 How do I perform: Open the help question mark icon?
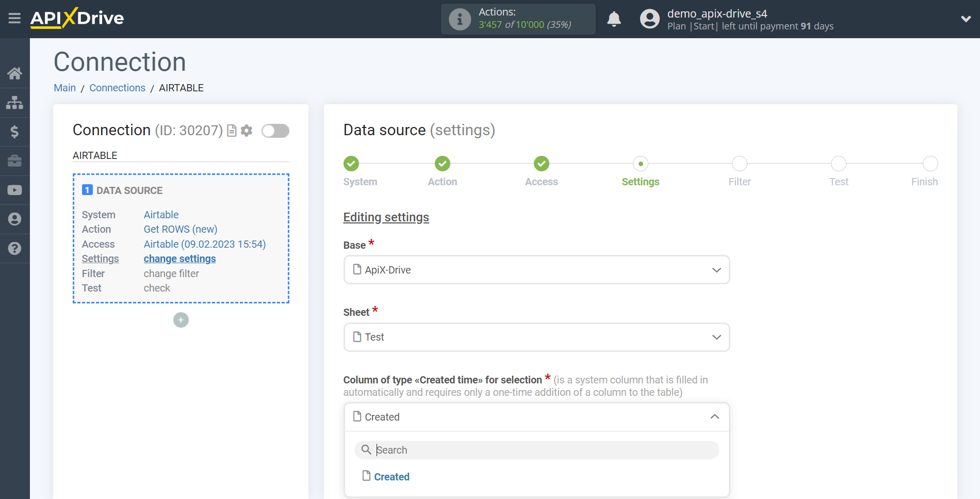pos(14,248)
